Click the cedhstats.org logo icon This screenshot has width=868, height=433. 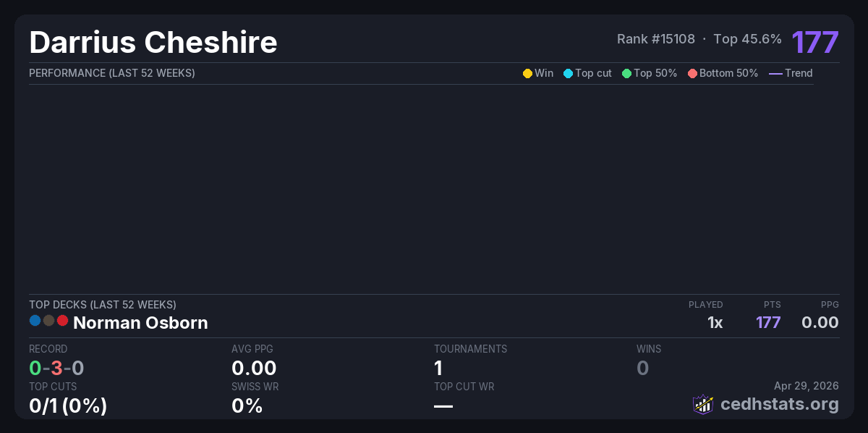point(703,404)
